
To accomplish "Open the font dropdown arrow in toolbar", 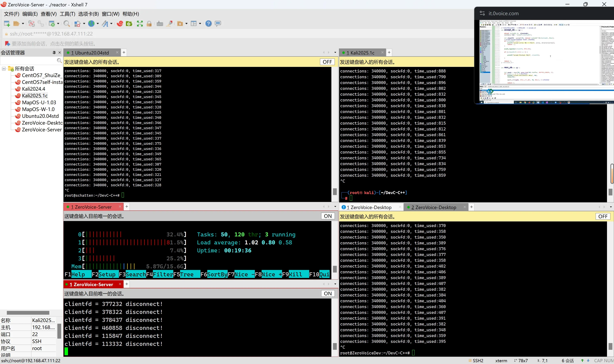I will [111, 24].
